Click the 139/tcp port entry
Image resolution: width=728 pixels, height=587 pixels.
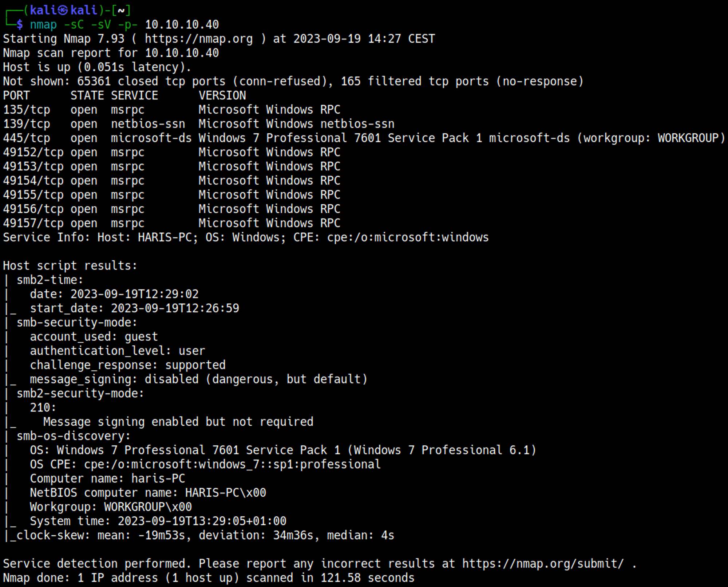[x=27, y=124]
